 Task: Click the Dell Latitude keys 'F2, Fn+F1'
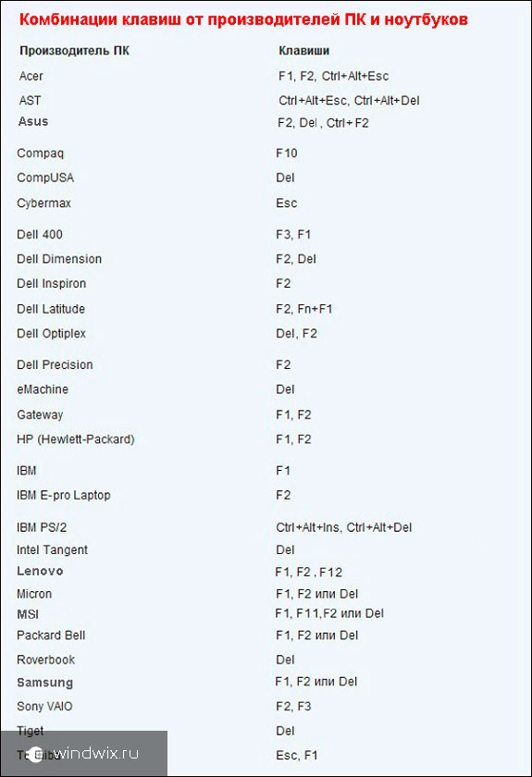[x=303, y=309]
